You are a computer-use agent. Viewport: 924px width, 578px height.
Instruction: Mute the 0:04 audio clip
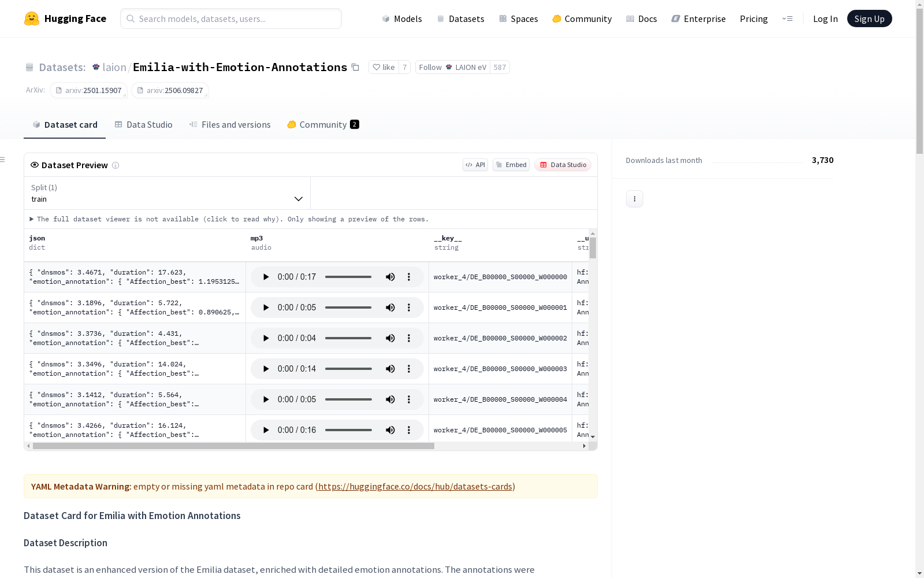390,338
